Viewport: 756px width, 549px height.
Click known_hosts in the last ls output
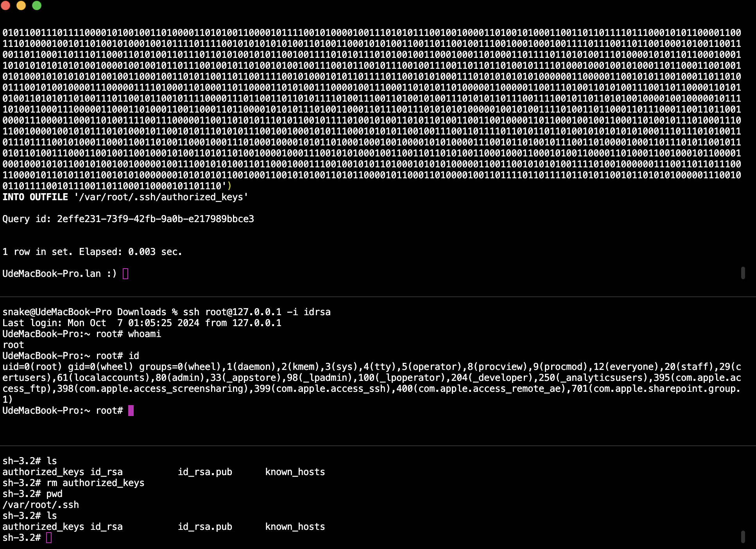[x=295, y=526]
